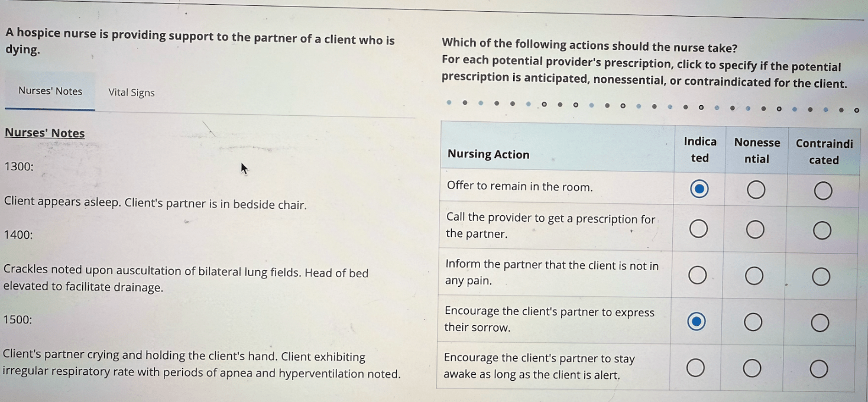Select Indicated for 'stay awake' row
The height and width of the screenshot is (402, 868).
click(696, 368)
